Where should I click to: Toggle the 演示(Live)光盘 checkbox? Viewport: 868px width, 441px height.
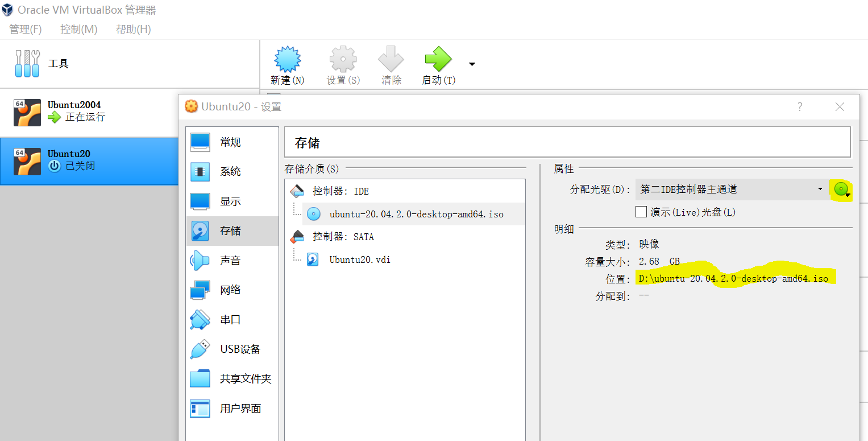click(x=641, y=212)
